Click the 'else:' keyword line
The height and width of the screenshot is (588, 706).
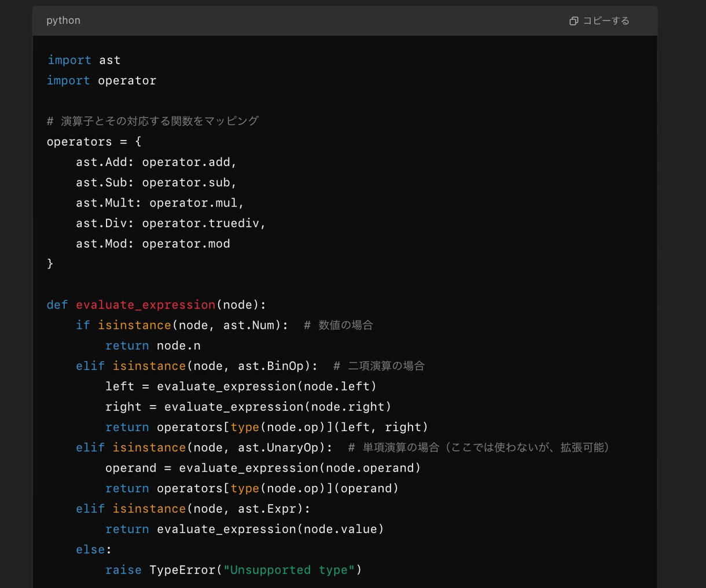[94, 549]
